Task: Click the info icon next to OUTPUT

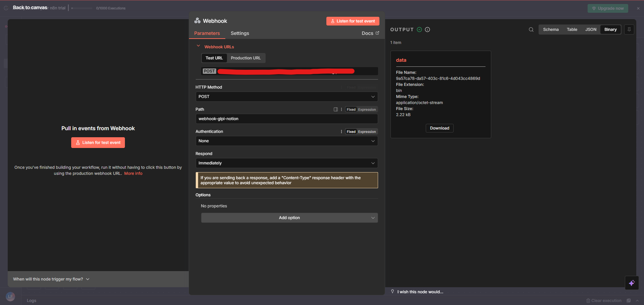Action: click(x=427, y=30)
